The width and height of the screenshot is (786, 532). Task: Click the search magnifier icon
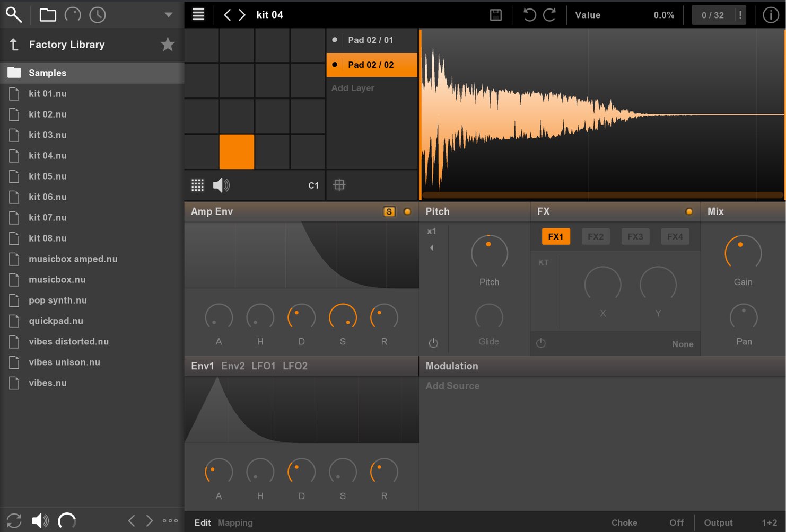(x=14, y=15)
